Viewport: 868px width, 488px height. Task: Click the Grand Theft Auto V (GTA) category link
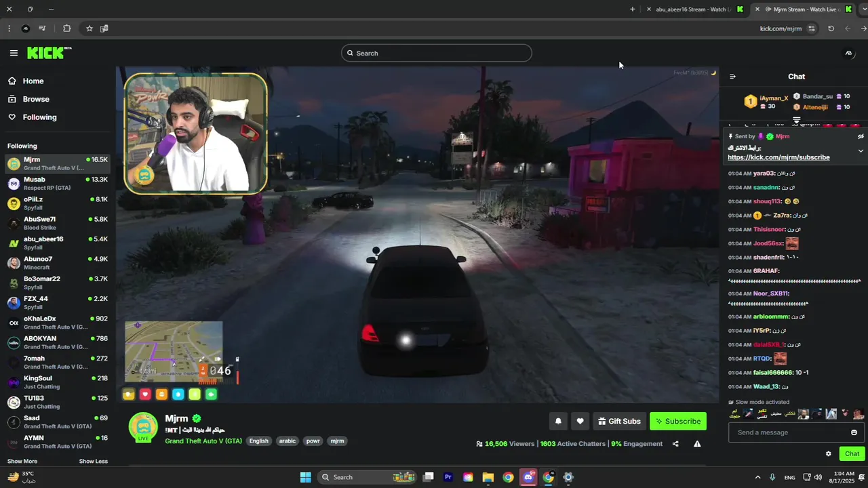203,441
